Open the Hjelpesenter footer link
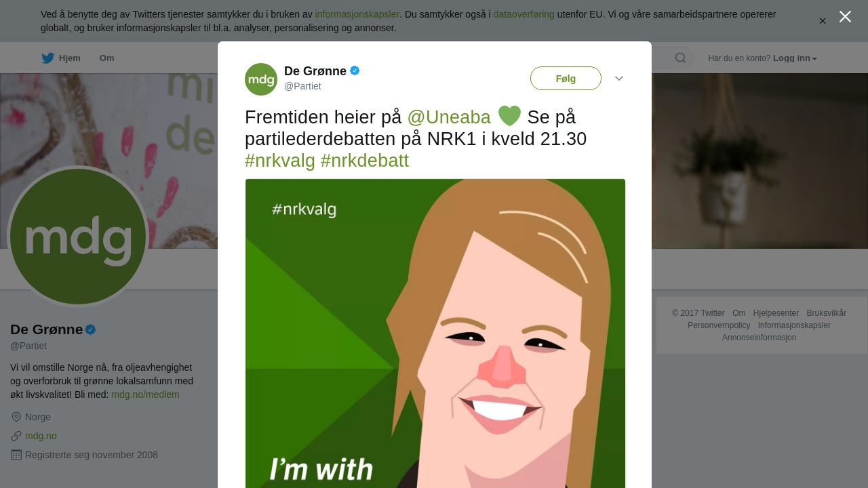Viewport: 868px width, 488px height. 776,313
